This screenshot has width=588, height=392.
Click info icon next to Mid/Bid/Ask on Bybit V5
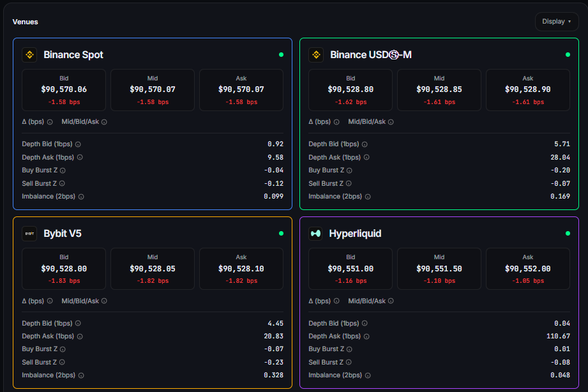tap(103, 301)
